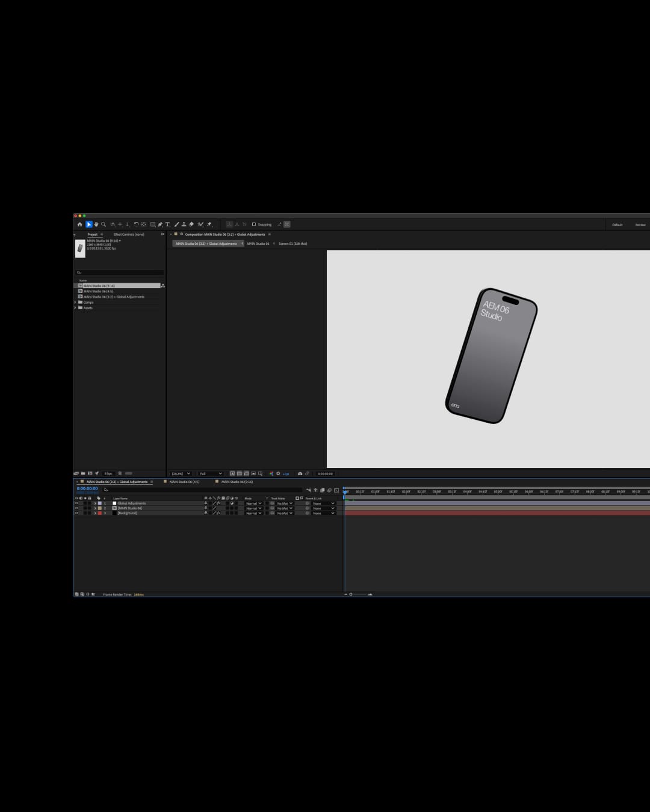Click the Project panel search field

119,272
